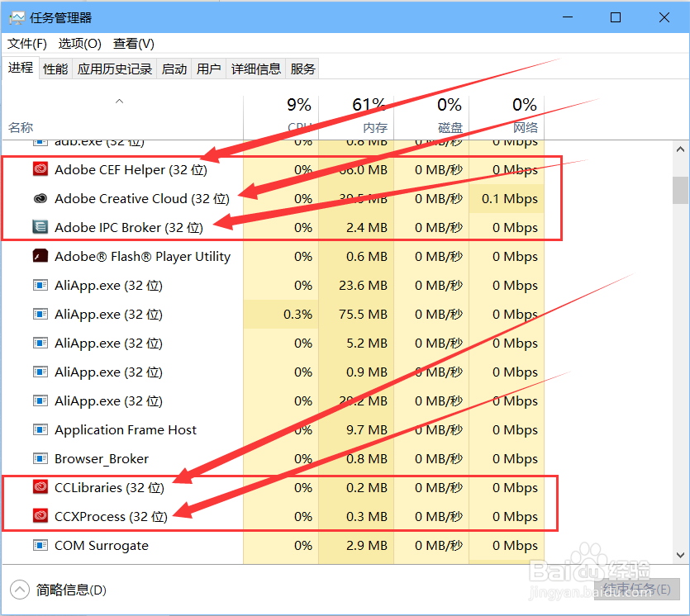Open the 文件(F) menu
Image resolution: width=690 pixels, height=616 pixels.
click(27, 44)
